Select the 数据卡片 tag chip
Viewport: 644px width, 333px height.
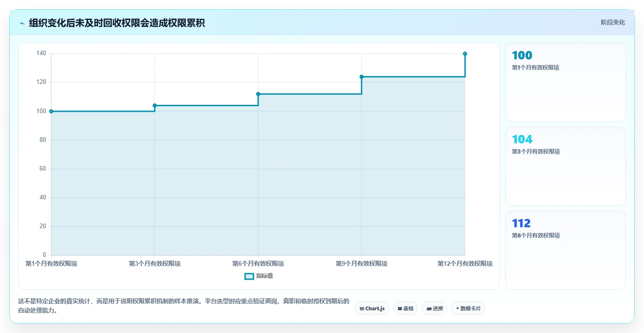(x=468, y=308)
